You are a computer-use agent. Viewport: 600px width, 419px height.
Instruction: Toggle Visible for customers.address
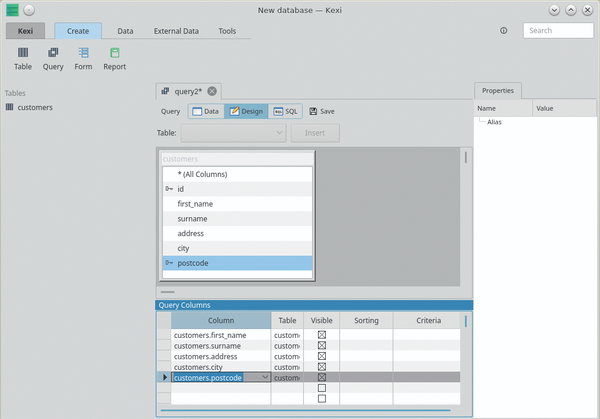coord(322,356)
